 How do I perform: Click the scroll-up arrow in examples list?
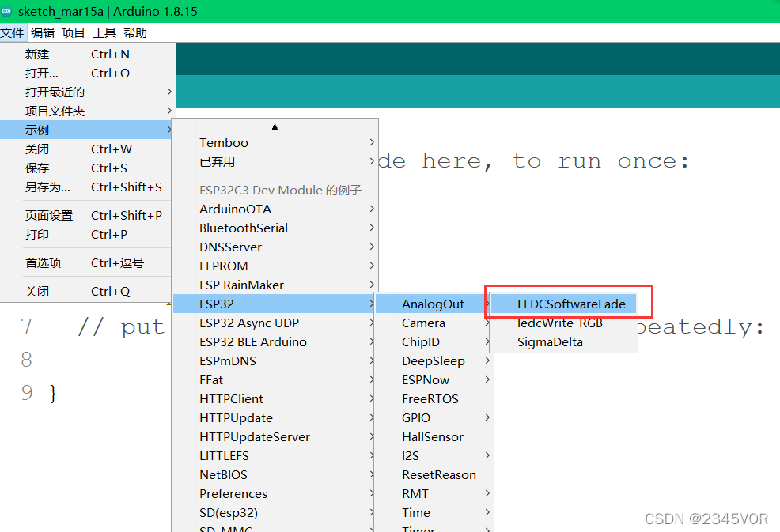coord(275,127)
